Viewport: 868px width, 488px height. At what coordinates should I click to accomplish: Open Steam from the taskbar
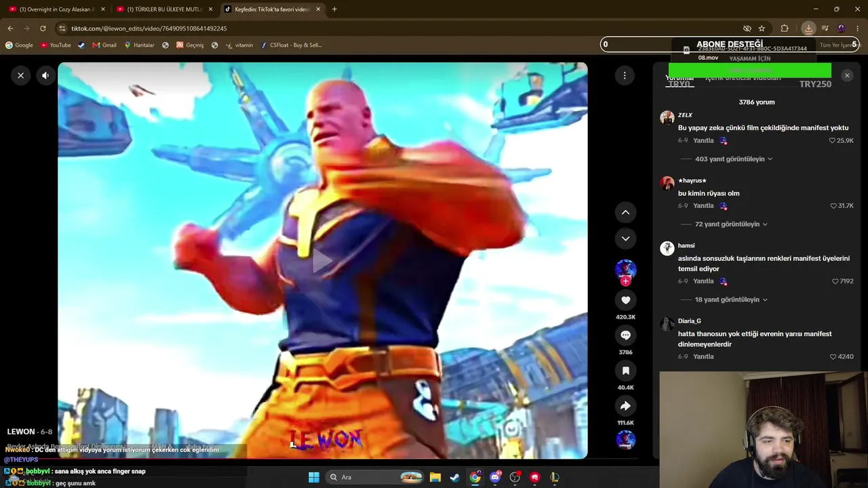tap(455, 477)
